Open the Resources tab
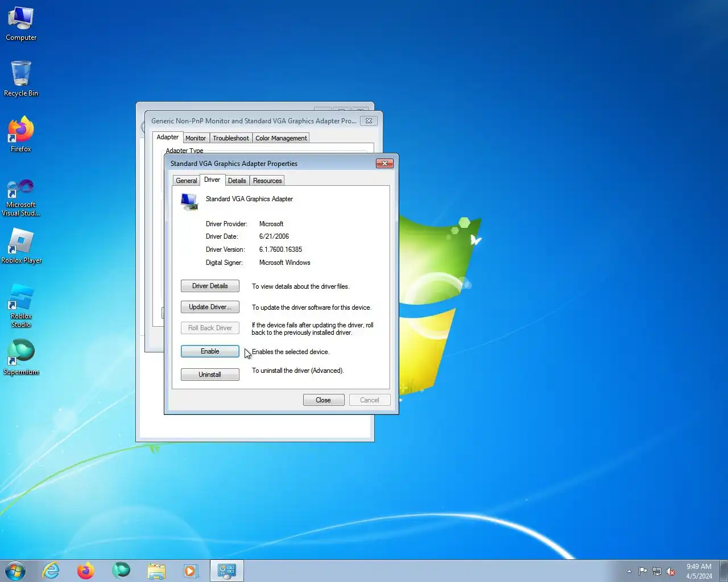 267,181
